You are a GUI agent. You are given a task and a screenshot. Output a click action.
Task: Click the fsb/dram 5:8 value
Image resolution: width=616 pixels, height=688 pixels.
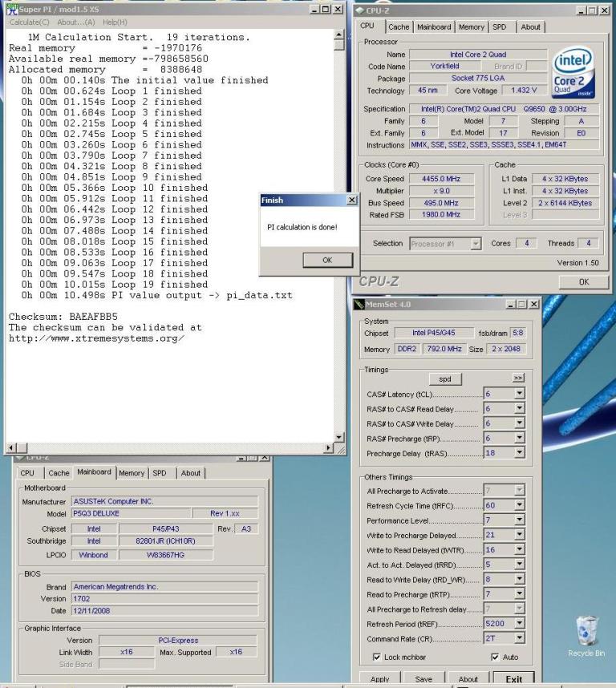[517, 333]
